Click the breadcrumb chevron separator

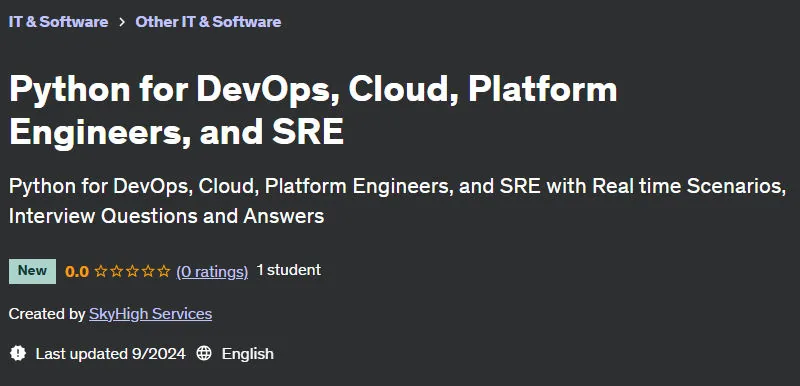pos(121,22)
